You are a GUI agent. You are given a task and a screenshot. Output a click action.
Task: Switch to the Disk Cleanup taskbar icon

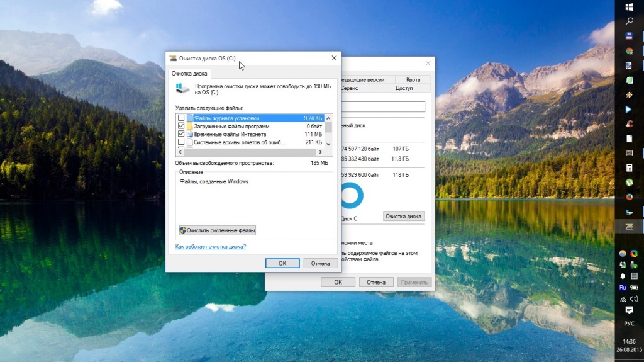coord(629,227)
